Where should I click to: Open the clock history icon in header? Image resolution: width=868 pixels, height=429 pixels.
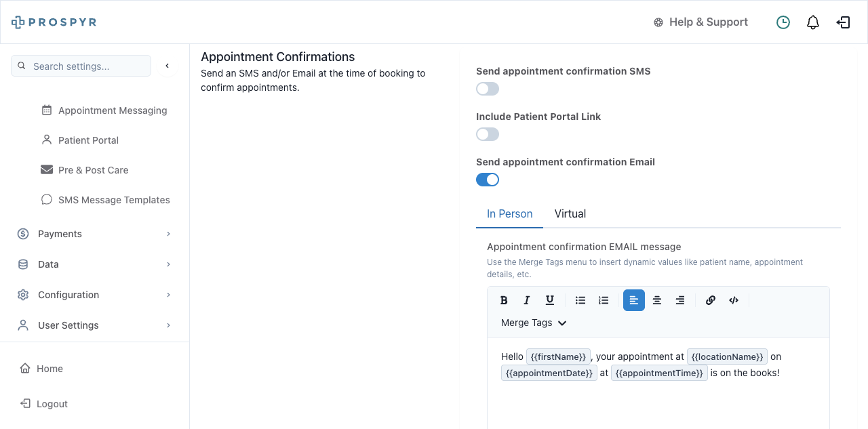click(783, 22)
